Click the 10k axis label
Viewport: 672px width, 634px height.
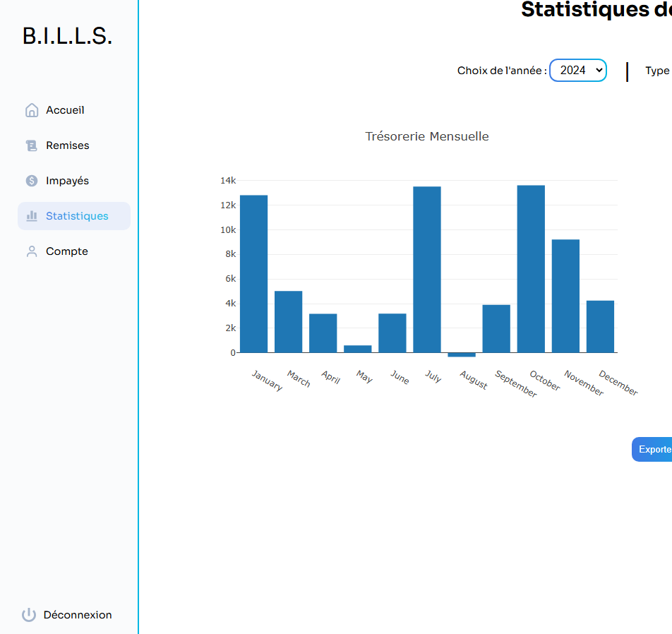(x=228, y=229)
